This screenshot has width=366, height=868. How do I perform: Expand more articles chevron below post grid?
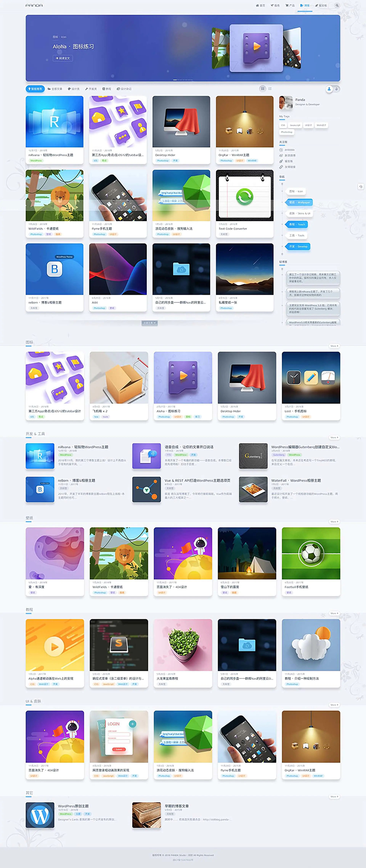(x=149, y=323)
